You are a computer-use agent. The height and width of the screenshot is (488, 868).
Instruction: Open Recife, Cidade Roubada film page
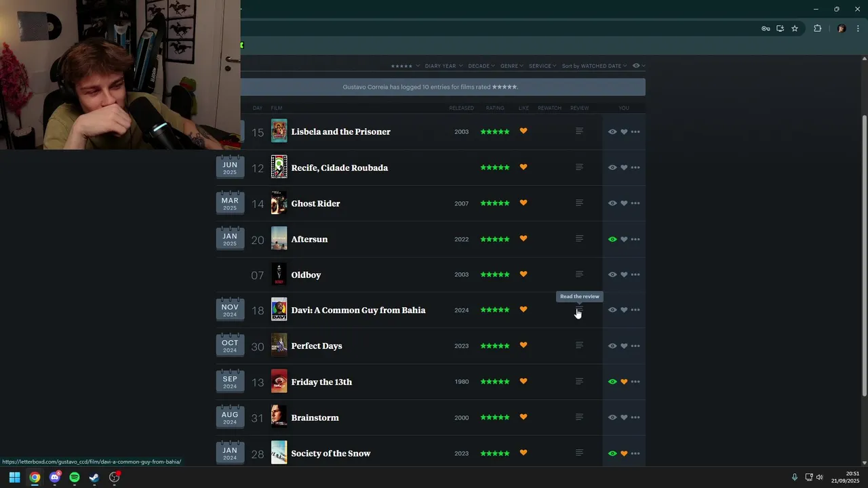coord(339,167)
